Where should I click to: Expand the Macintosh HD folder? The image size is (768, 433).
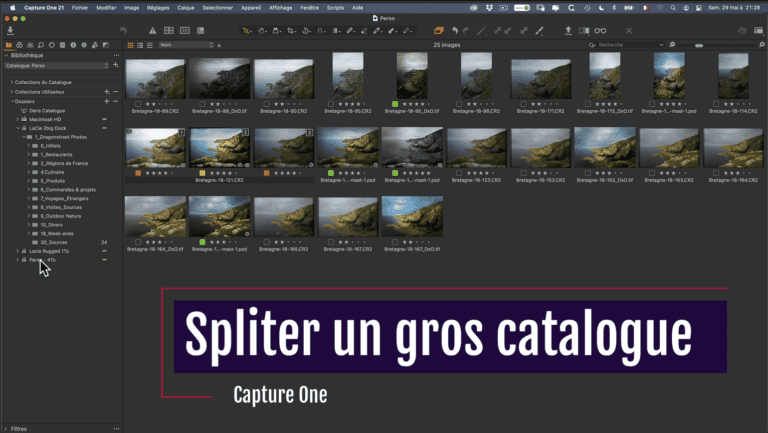tap(18, 119)
